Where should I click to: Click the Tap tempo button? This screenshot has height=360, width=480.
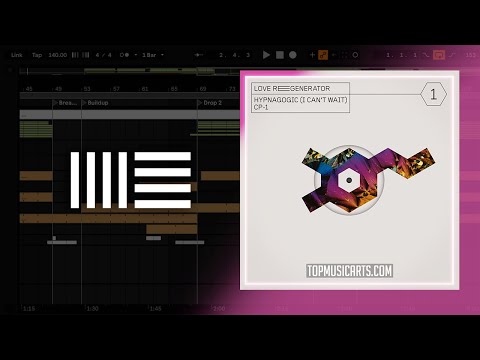pyautogui.click(x=37, y=55)
